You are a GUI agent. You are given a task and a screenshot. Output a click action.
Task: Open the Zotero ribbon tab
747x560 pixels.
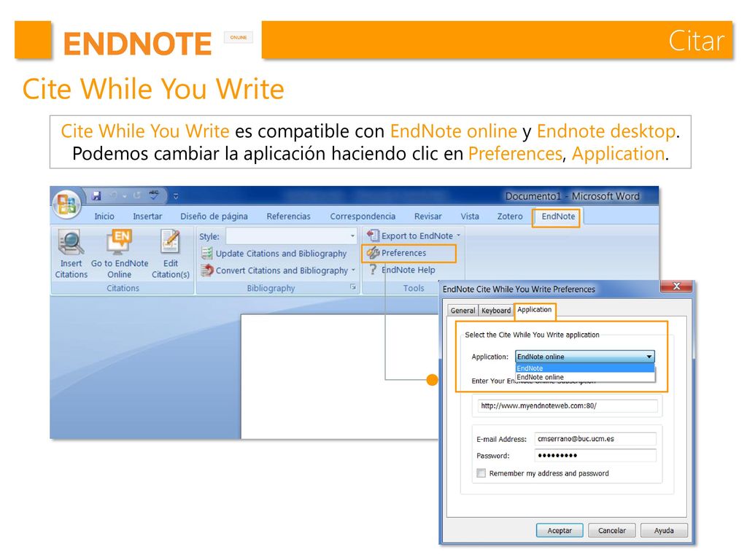(x=510, y=216)
